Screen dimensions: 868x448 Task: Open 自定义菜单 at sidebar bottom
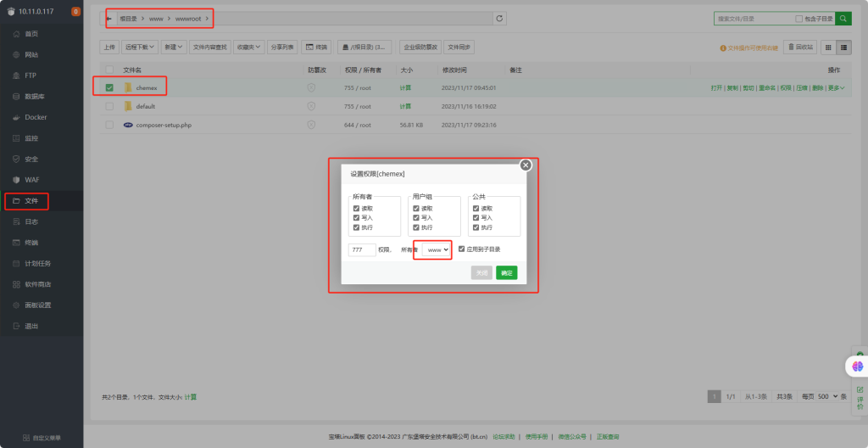42,438
